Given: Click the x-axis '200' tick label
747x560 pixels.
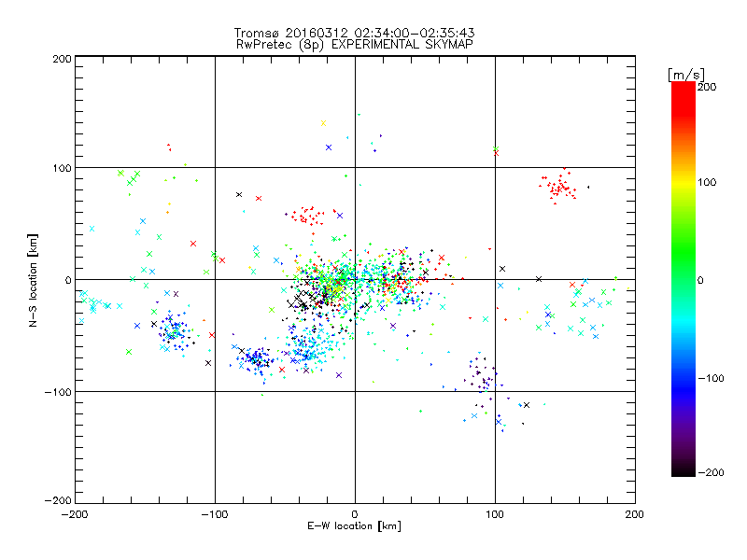Looking at the screenshot, I should click(x=635, y=514).
